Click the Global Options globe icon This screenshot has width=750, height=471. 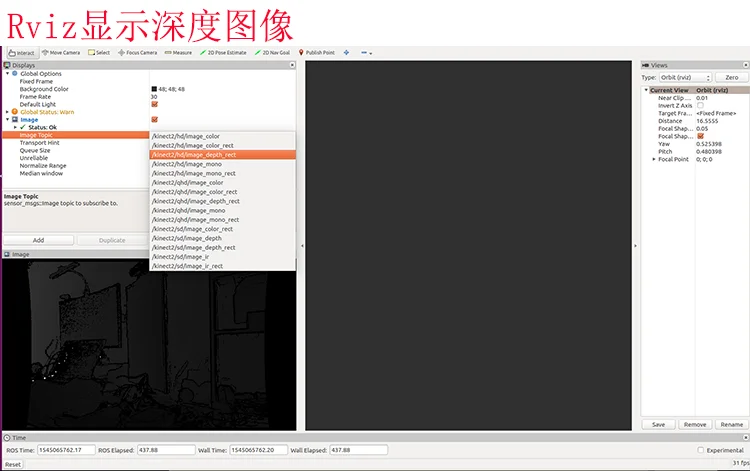[x=15, y=74]
